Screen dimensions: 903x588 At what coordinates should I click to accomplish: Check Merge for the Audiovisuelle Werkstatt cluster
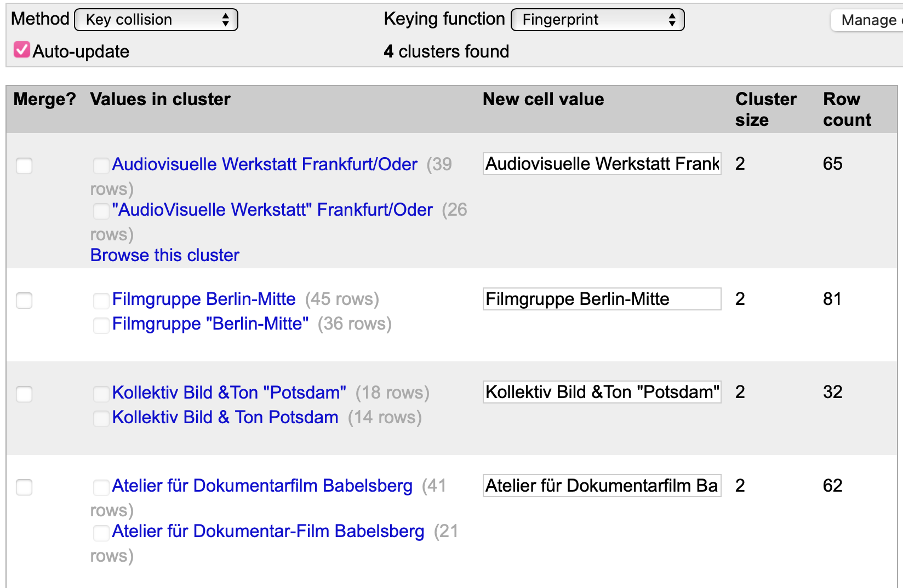(24, 165)
